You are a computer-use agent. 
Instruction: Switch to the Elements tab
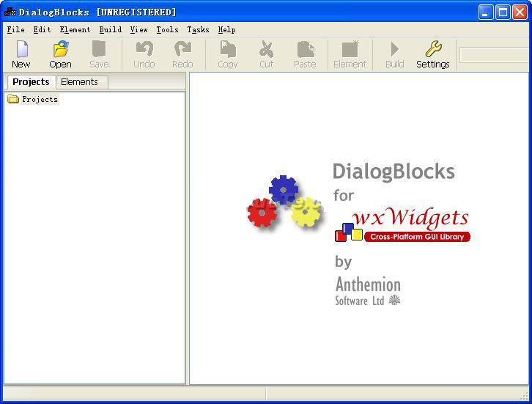79,82
